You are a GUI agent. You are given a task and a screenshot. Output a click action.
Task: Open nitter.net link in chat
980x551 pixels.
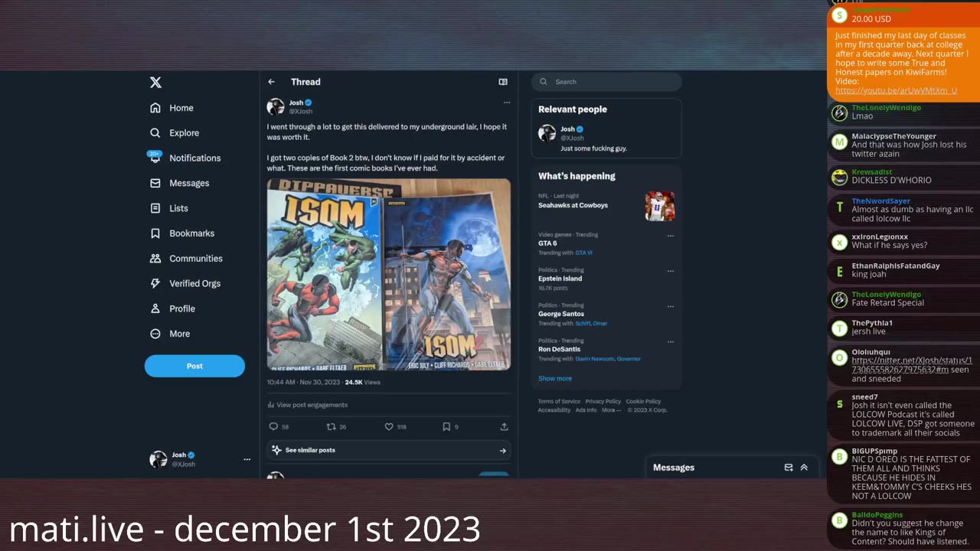pyautogui.click(x=912, y=365)
